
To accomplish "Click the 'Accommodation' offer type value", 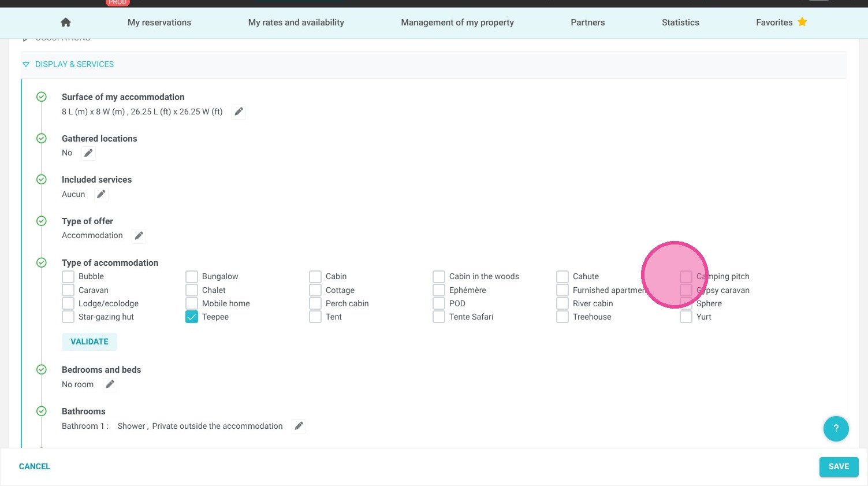I will tap(92, 235).
